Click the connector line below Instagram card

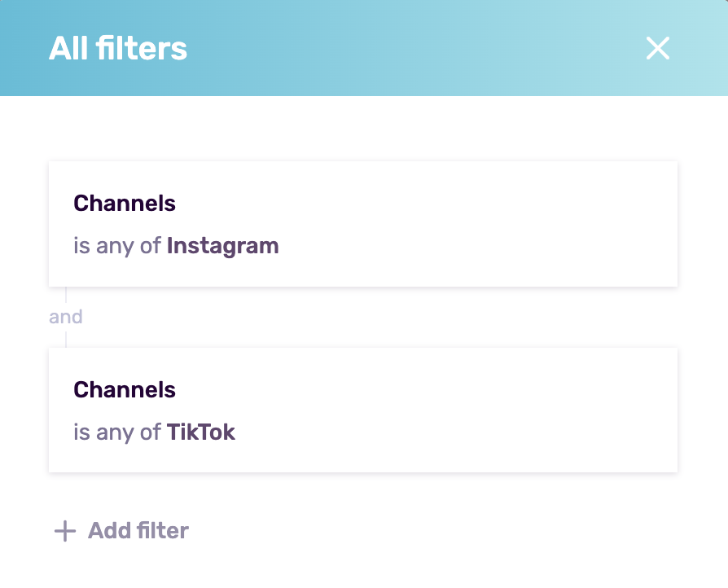click(x=66, y=295)
